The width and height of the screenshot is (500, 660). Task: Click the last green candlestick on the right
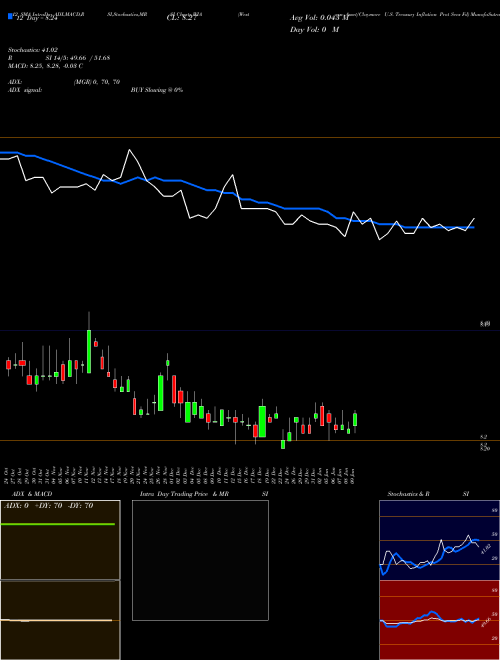point(355,420)
